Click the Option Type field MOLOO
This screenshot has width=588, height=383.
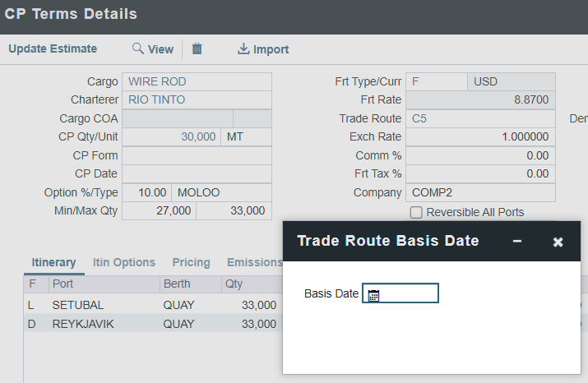click(x=222, y=192)
